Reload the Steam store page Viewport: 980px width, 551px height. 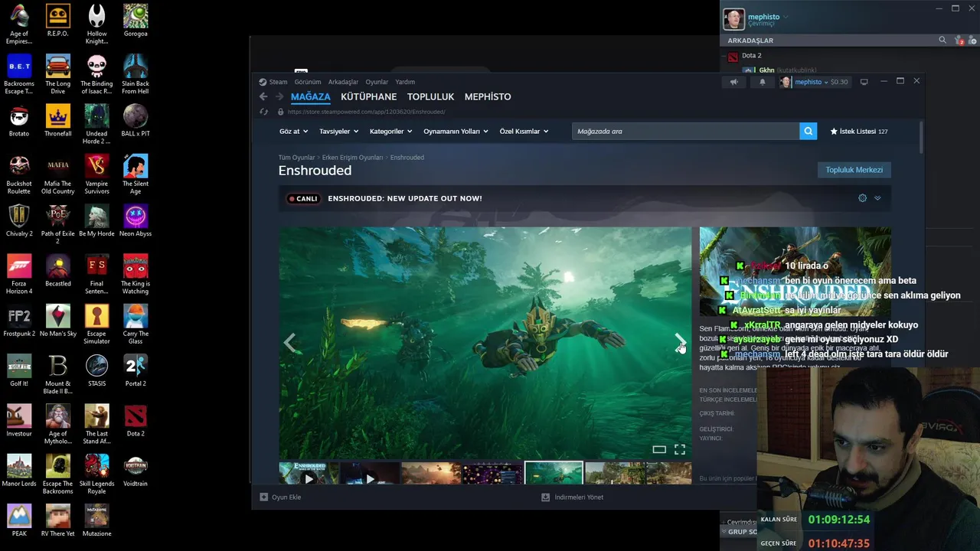(x=263, y=112)
